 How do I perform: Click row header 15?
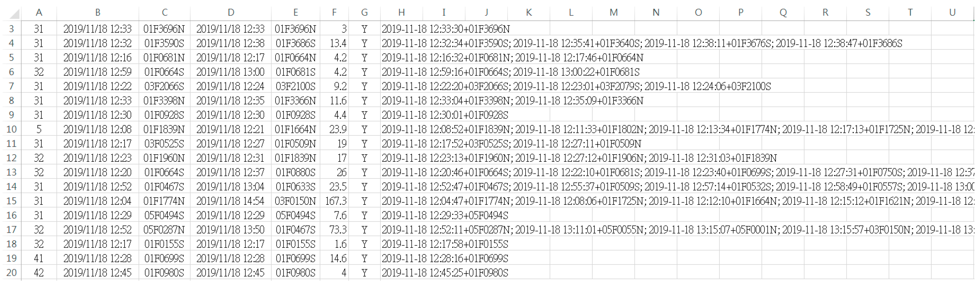click(12, 201)
